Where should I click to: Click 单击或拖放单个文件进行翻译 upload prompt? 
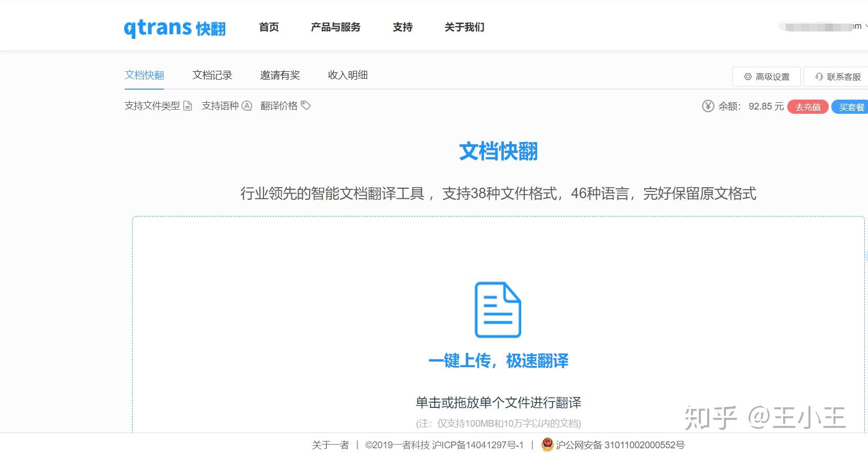[498, 403]
